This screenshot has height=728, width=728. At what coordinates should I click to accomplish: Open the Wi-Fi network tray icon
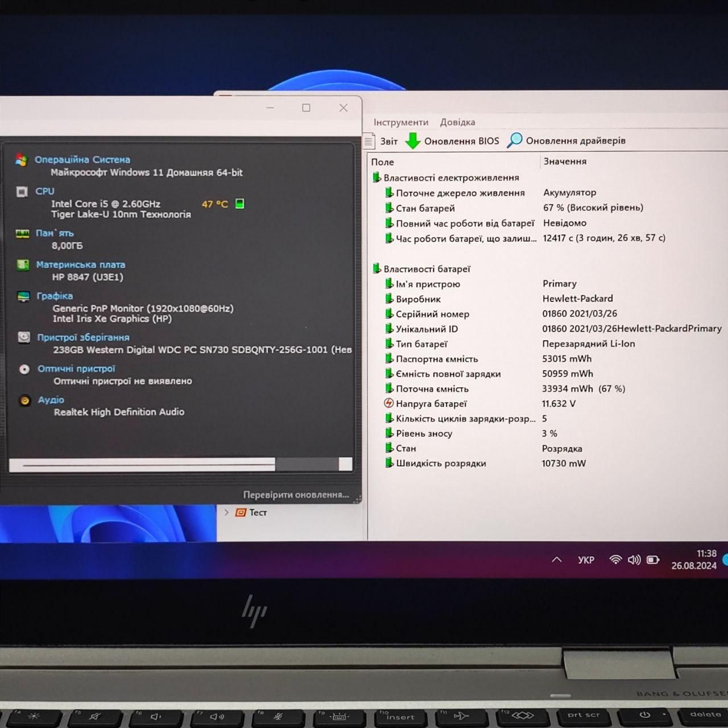pyautogui.click(x=615, y=560)
